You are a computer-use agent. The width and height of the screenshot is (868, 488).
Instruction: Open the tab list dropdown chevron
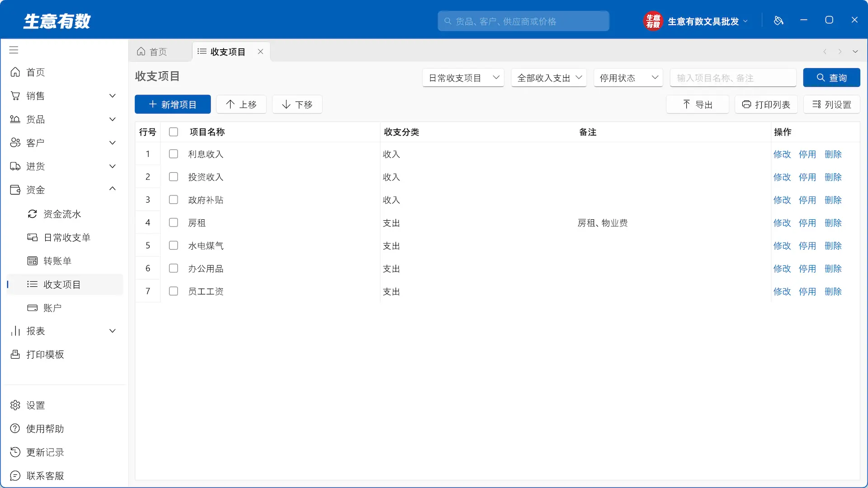click(855, 52)
